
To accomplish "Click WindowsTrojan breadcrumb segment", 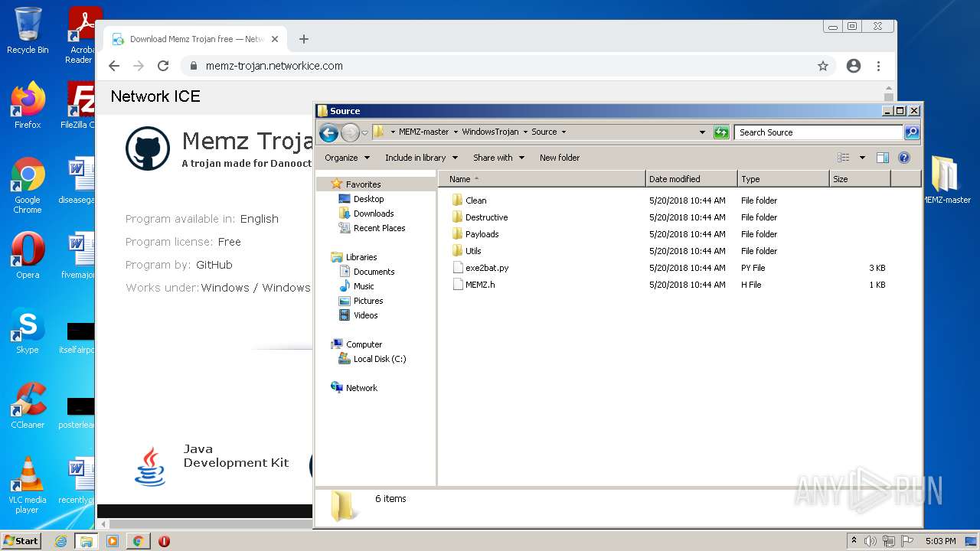I will [490, 132].
